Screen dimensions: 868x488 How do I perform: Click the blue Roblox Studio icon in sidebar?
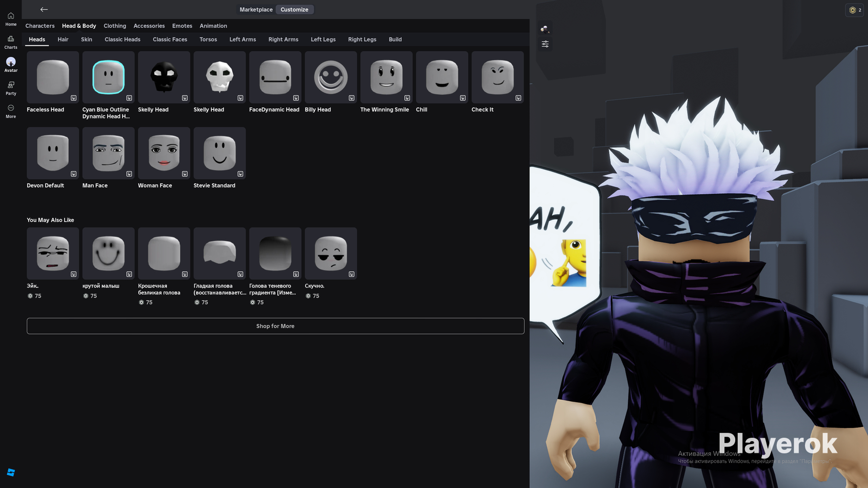tap(11, 472)
